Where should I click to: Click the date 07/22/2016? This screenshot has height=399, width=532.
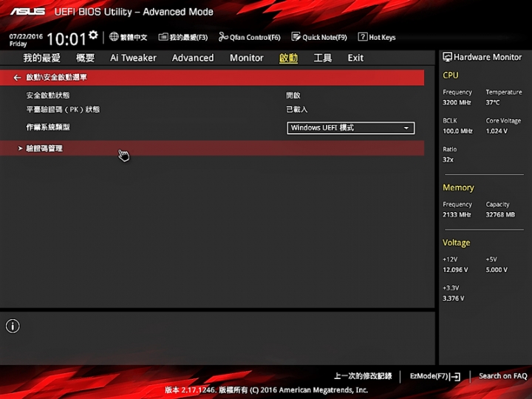(x=26, y=36)
